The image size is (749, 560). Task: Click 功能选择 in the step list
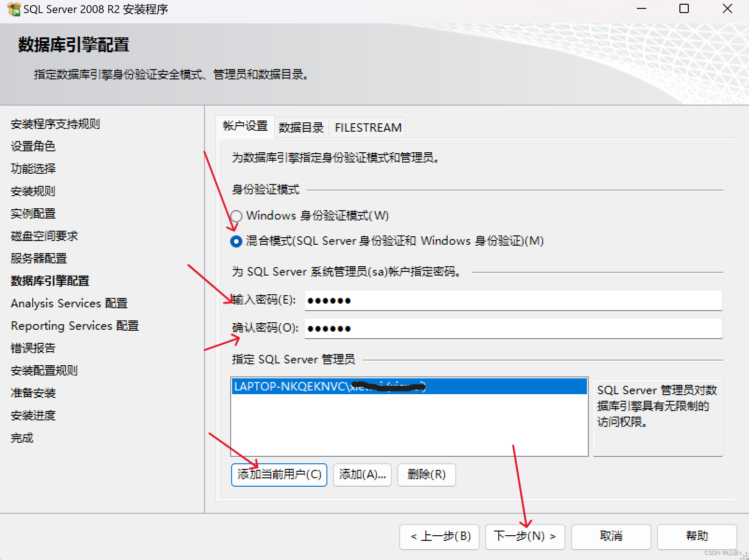click(33, 169)
